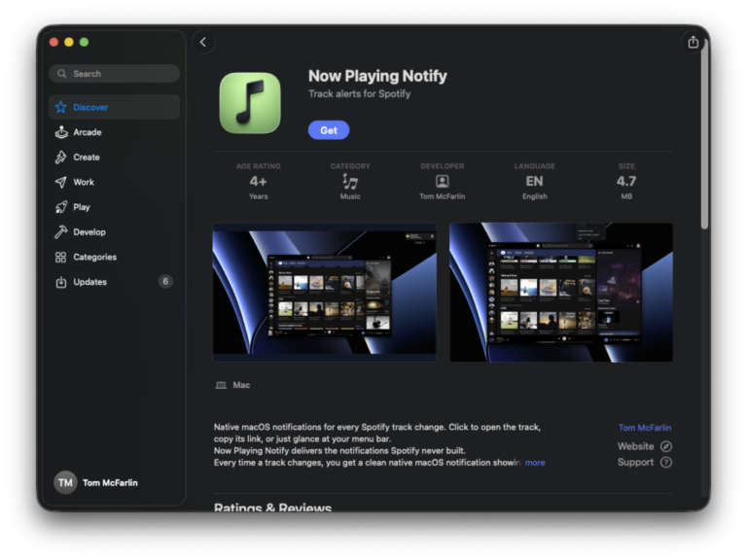The width and height of the screenshot is (747, 560).
Task: Browse Categories in the sidebar
Action: (115, 257)
